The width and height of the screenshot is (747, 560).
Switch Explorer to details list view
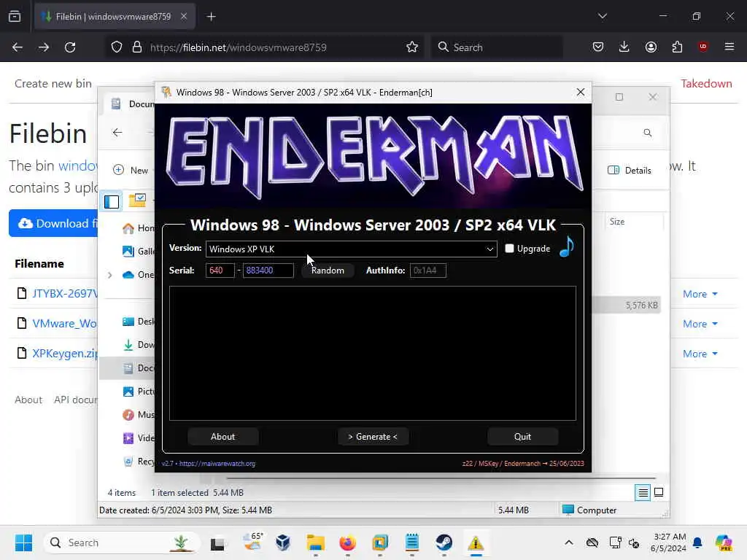[x=643, y=492]
